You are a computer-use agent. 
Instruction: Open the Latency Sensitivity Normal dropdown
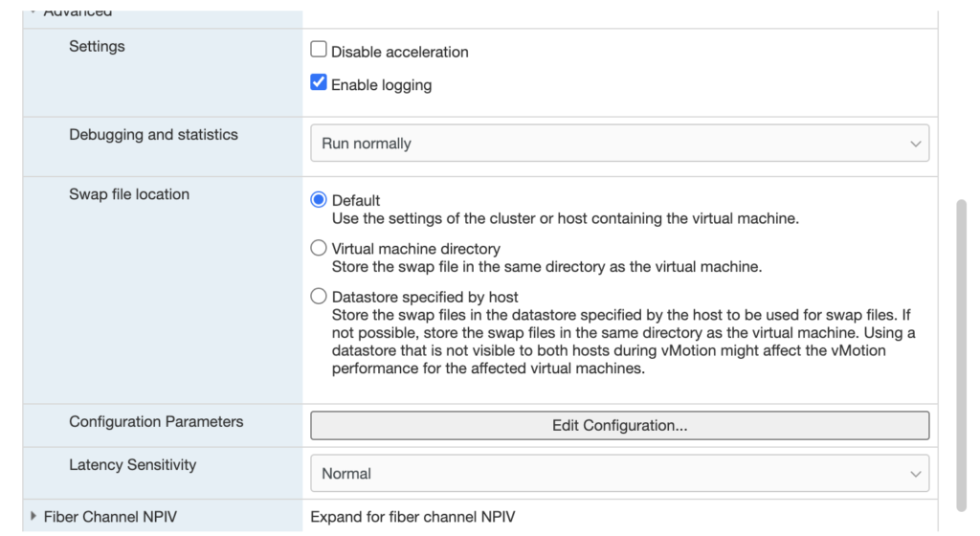click(x=618, y=473)
